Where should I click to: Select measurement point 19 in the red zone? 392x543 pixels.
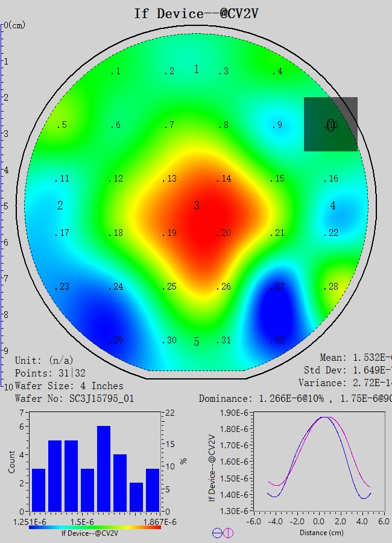[x=169, y=233]
